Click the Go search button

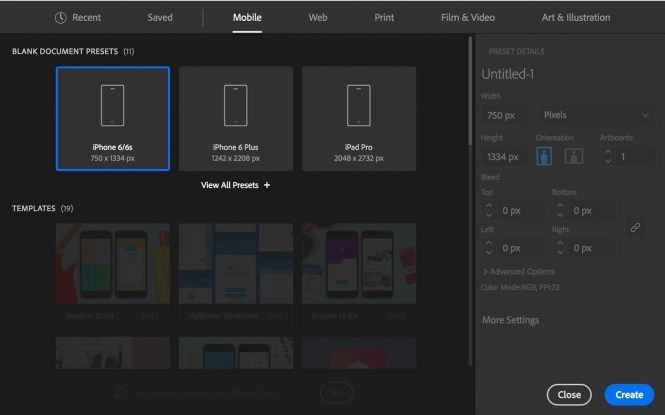click(337, 393)
